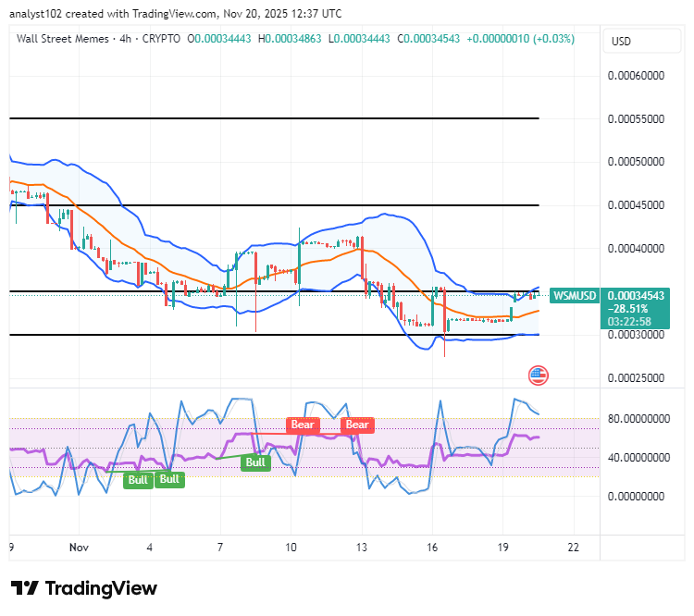Viewport: 694px width, 616px height.
Task: Click the change value +0.00000010 (+0.03%)
Action: [520, 39]
